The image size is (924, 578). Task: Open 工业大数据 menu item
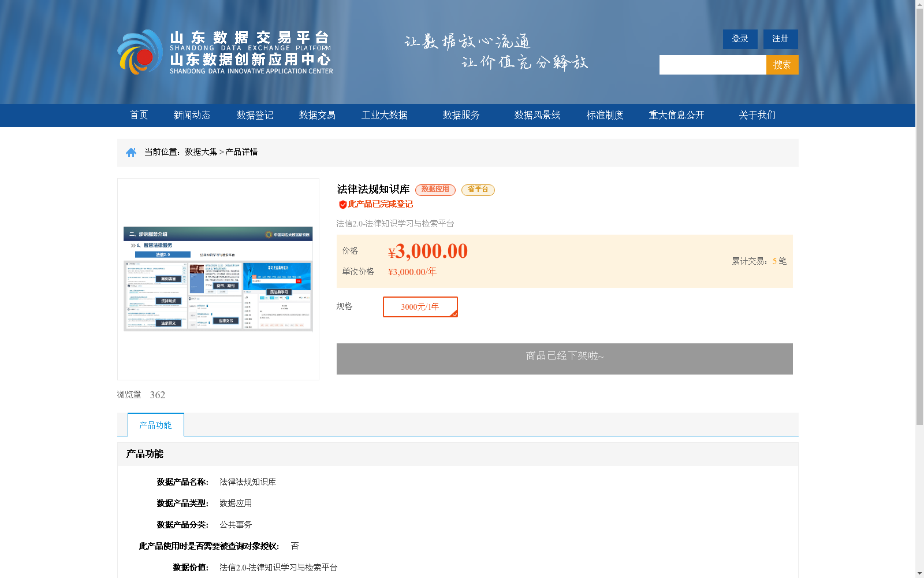[384, 115]
